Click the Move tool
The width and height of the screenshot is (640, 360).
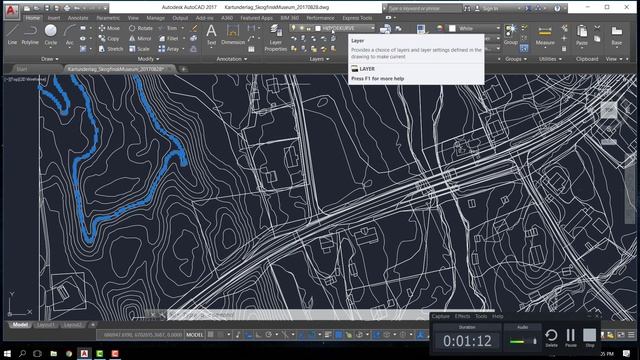coord(109,28)
